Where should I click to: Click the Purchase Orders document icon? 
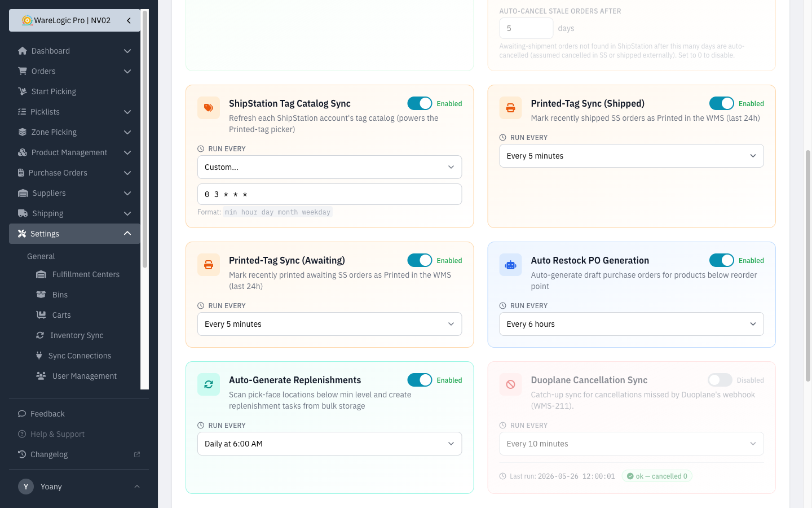click(x=21, y=173)
